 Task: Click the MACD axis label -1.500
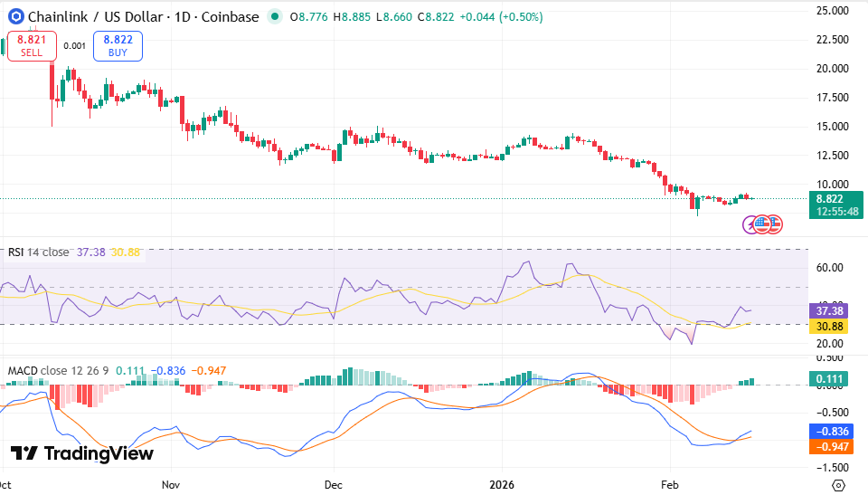point(833,468)
